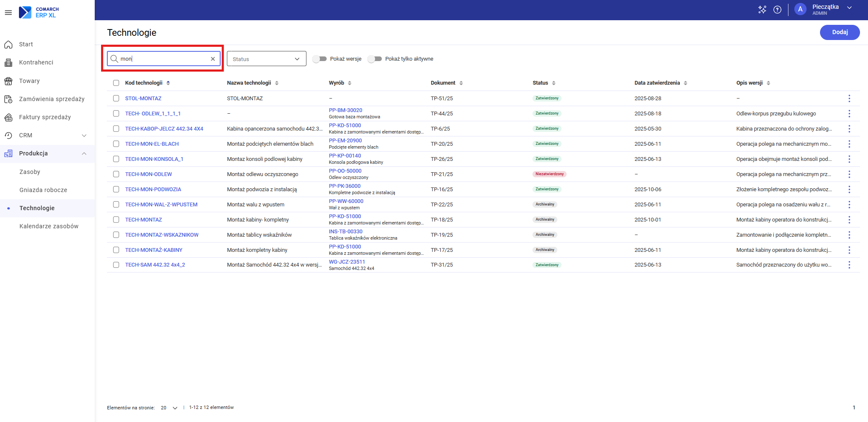Screen dimensions: 868x422
Task: Select all rows with header checkbox
Action: pos(116,83)
